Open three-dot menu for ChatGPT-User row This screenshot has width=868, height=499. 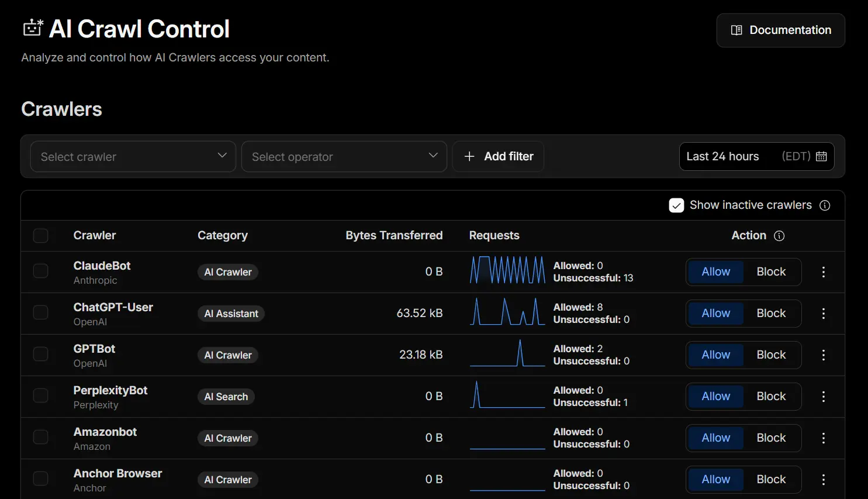coord(824,314)
